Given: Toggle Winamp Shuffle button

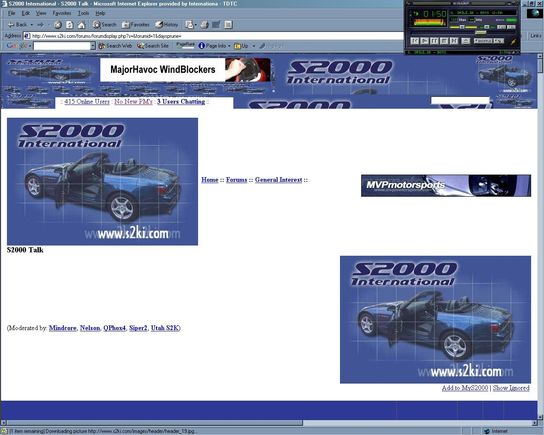Looking at the screenshot, I should (x=483, y=41).
